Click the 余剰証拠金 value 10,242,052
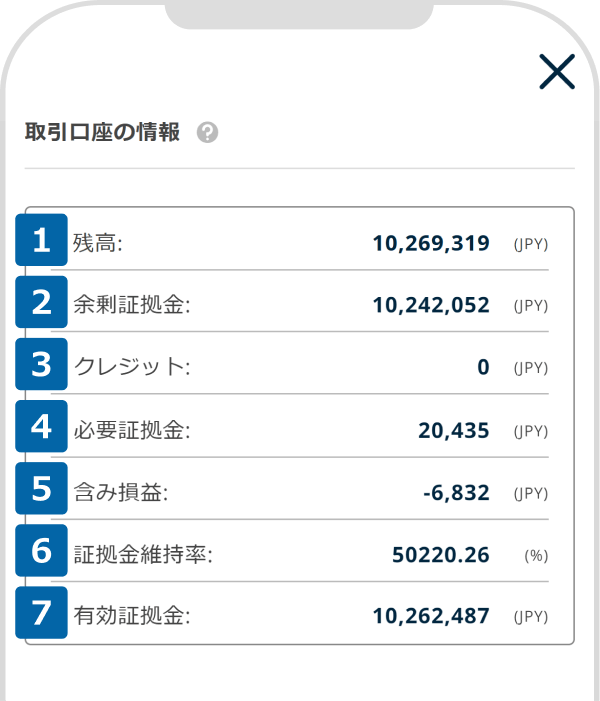 point(430,305)
